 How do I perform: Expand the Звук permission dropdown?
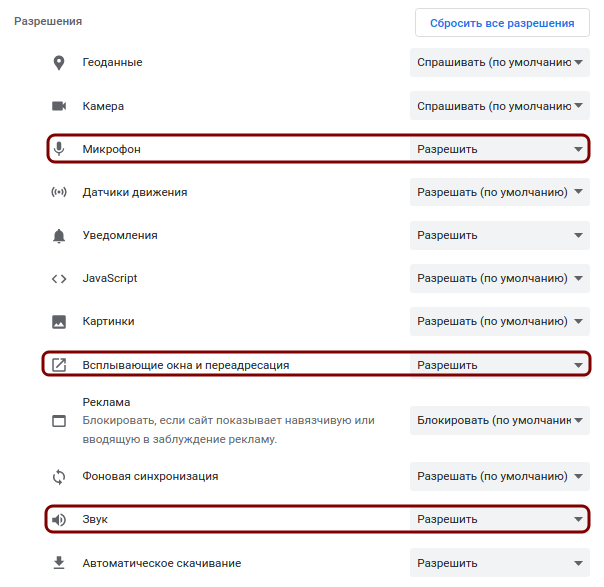499,520
